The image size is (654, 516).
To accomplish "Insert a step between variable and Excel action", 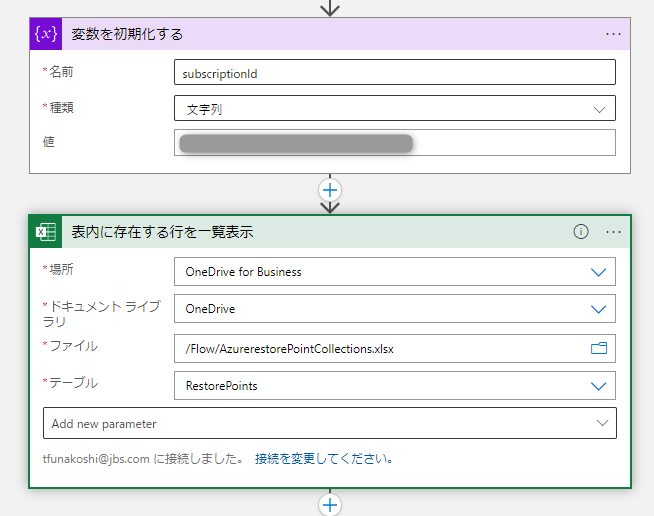I will coord(330,190).
